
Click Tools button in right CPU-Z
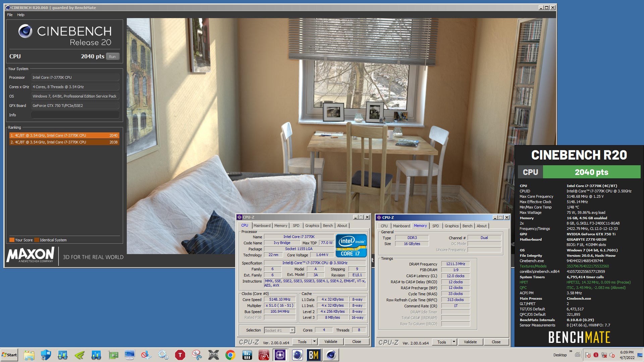click(x=442, y=342)
